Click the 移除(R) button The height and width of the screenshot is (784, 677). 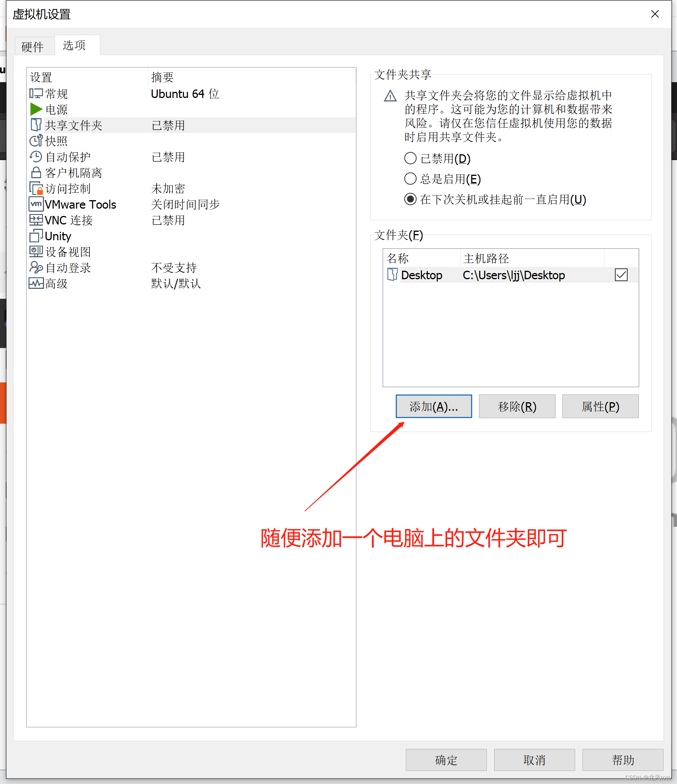point(517,406)
